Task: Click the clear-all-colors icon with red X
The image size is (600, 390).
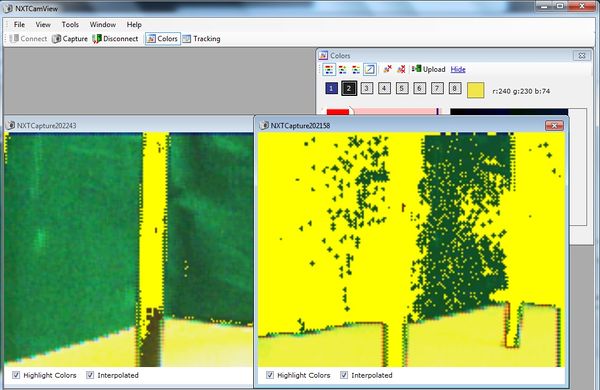Action: point(401,69)
